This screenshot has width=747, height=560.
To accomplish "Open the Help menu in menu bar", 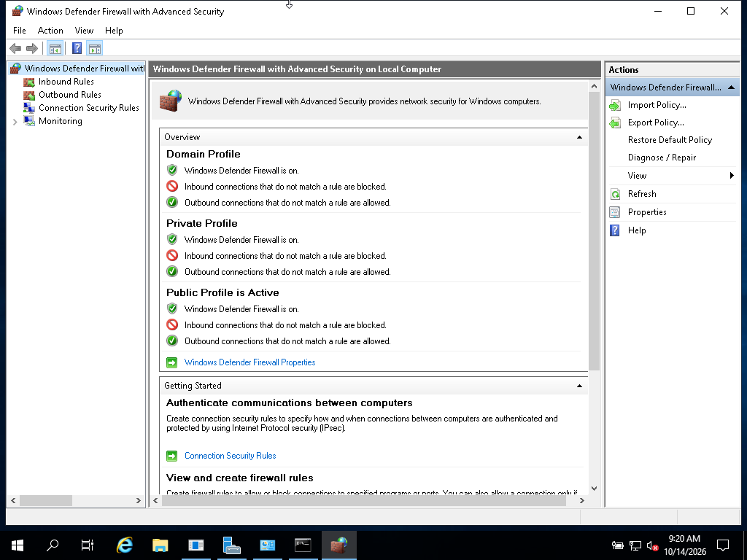I will pos(114,31).
